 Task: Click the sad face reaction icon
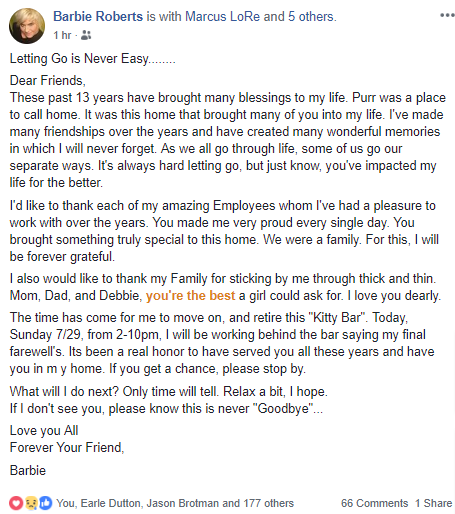(x=31, y=503)
